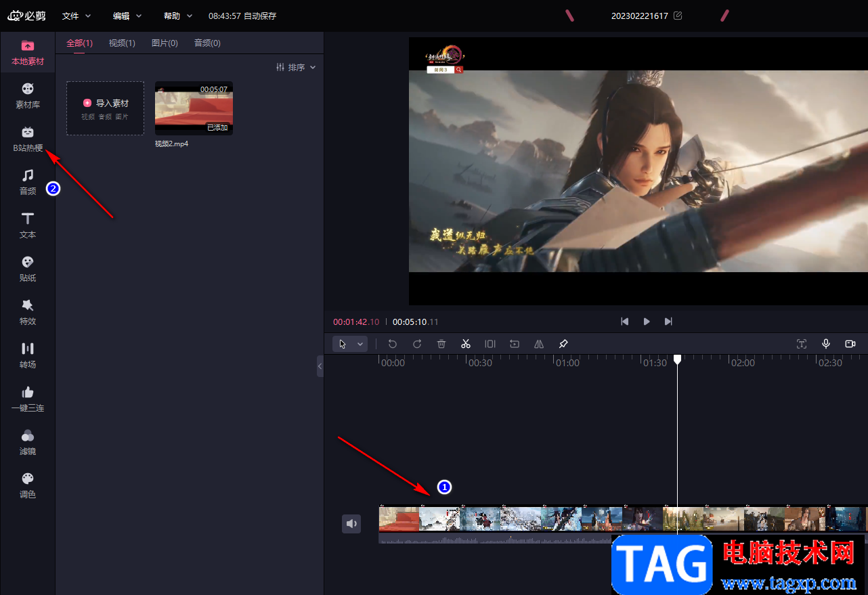The height and width of the screenshot is (595, 868).
Task: Open the 文件 menu
Action: (77, 16)
